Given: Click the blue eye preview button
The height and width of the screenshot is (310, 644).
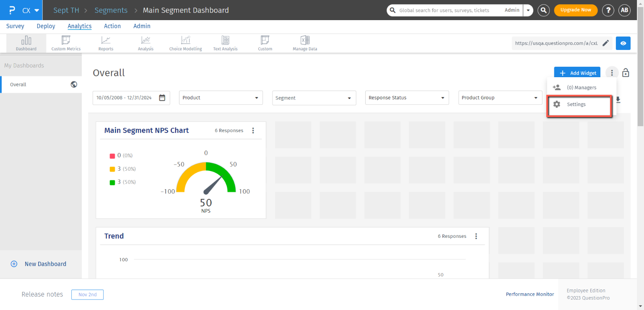Looking at the screenshot, I should [x=623, y=43].
